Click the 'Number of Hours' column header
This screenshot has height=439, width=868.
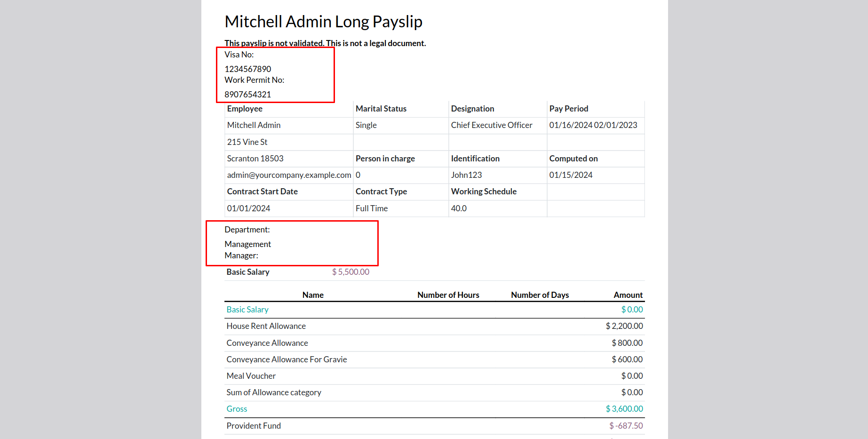[x=448, y=295]
